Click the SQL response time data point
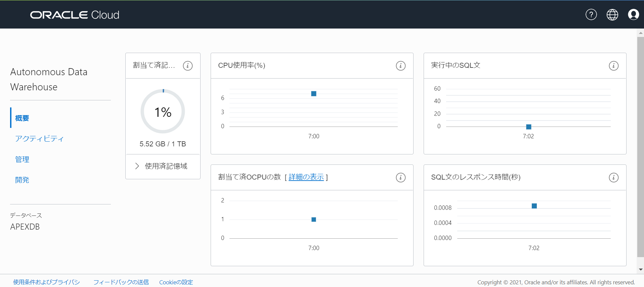 point(534,206)
